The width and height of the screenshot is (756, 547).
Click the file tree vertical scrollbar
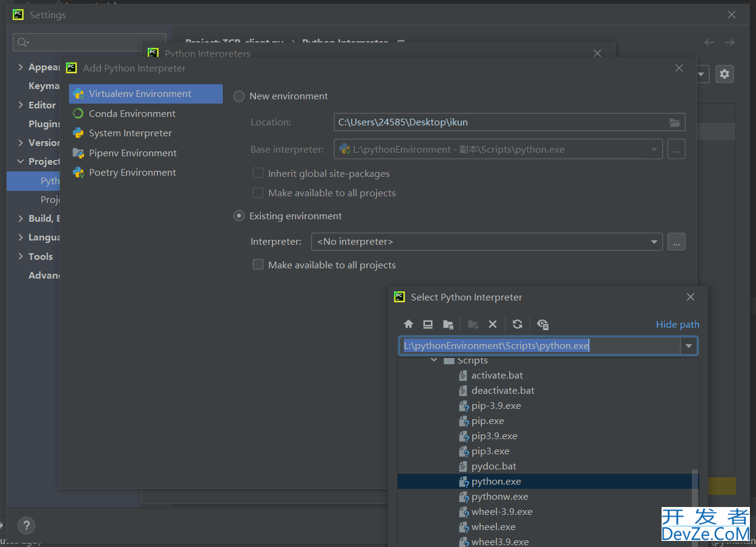[695, 507]
